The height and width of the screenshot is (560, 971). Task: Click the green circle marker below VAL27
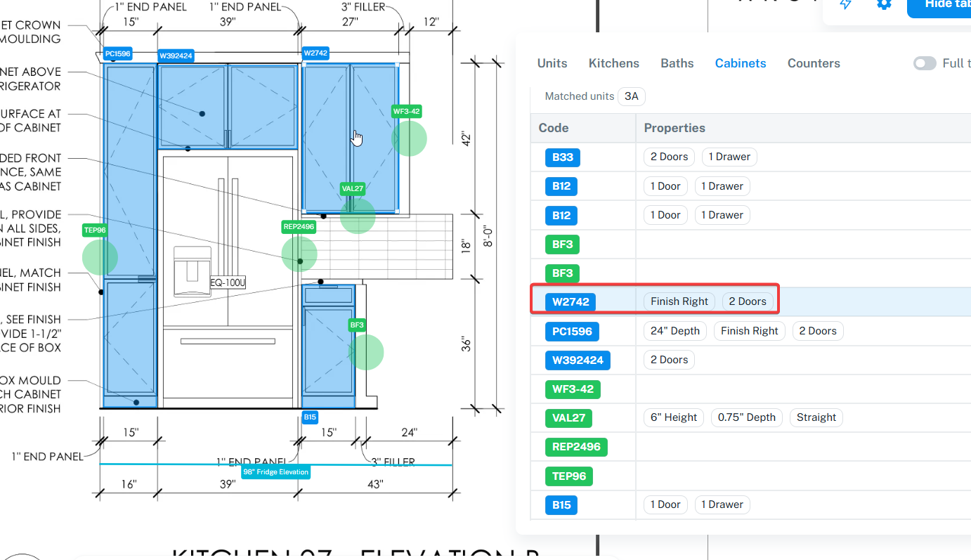point(358,216)
